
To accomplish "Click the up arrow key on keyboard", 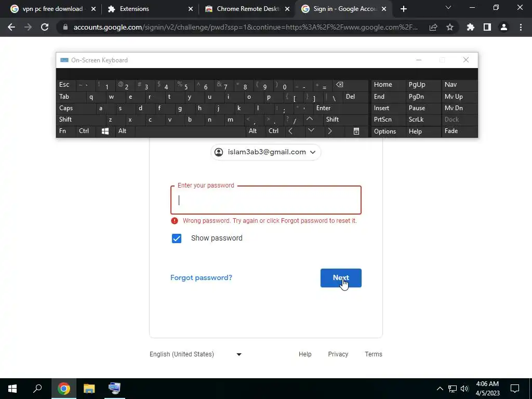I will click(310, 119).
